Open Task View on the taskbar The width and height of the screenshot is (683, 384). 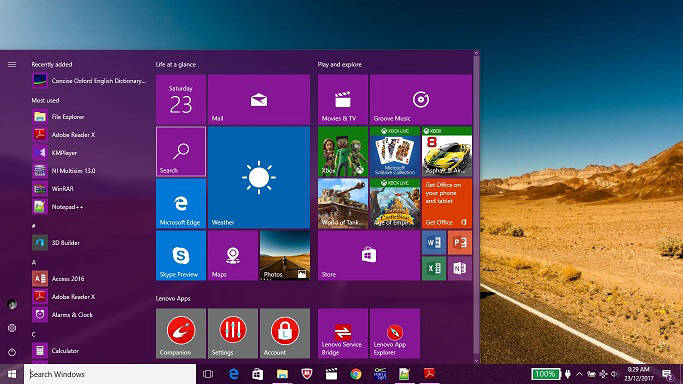(208, 374)
